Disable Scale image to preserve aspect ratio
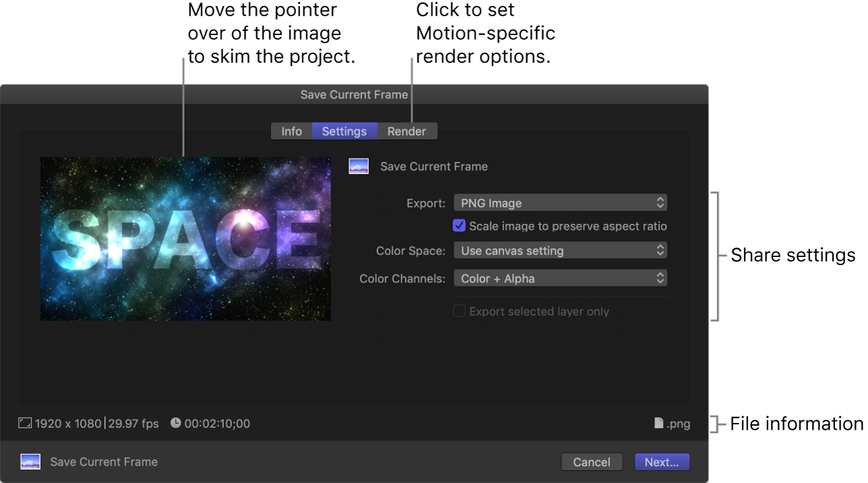 [459, 226]
